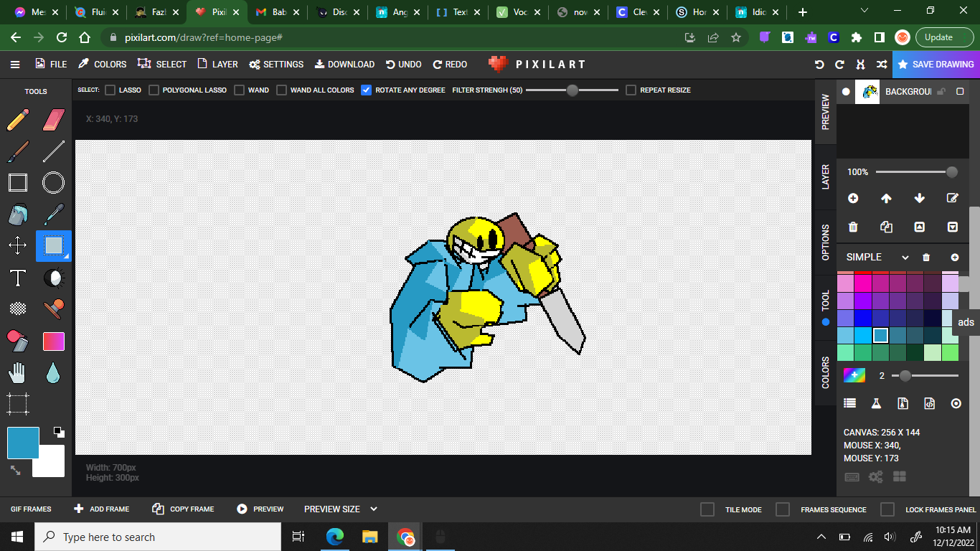Enable the Repeat Resize checkbox

click(x=631, y=90)
